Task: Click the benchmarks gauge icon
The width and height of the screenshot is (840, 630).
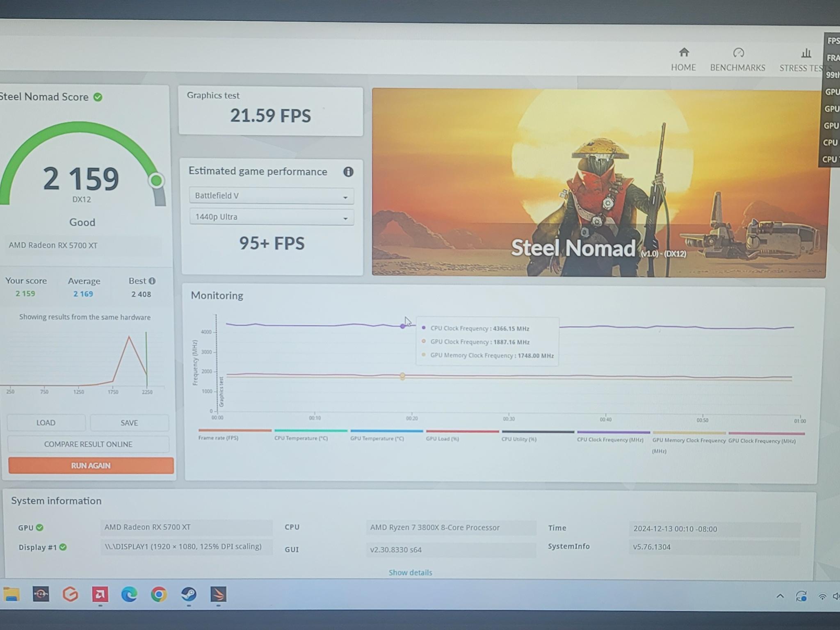Action: tap(738, 53)
